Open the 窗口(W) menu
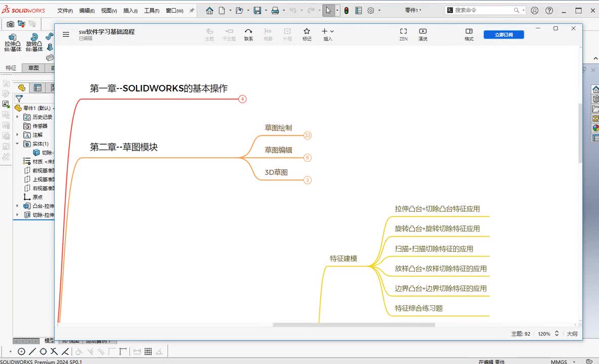The width and height of the screenshot is (599, 364). tap(174, 11)
